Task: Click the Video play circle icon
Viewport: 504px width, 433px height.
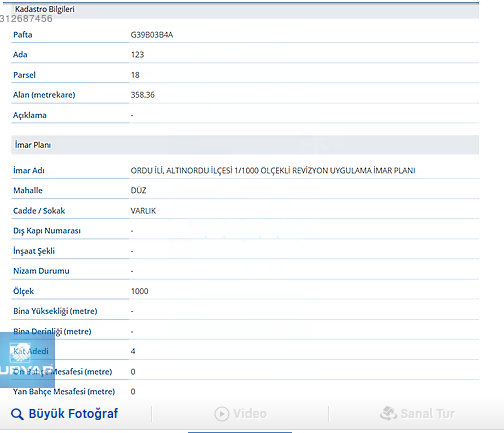Action: coord(222,414)
